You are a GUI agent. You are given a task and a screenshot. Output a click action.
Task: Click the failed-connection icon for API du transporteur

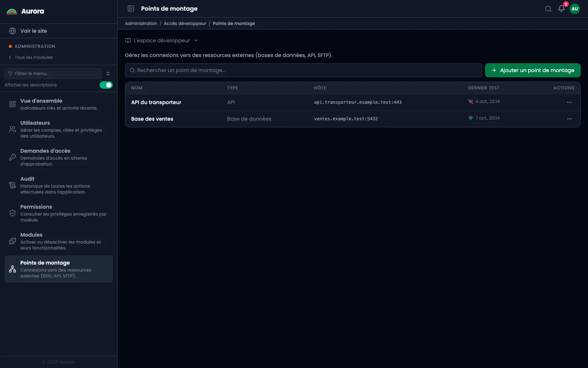(471, 102)
